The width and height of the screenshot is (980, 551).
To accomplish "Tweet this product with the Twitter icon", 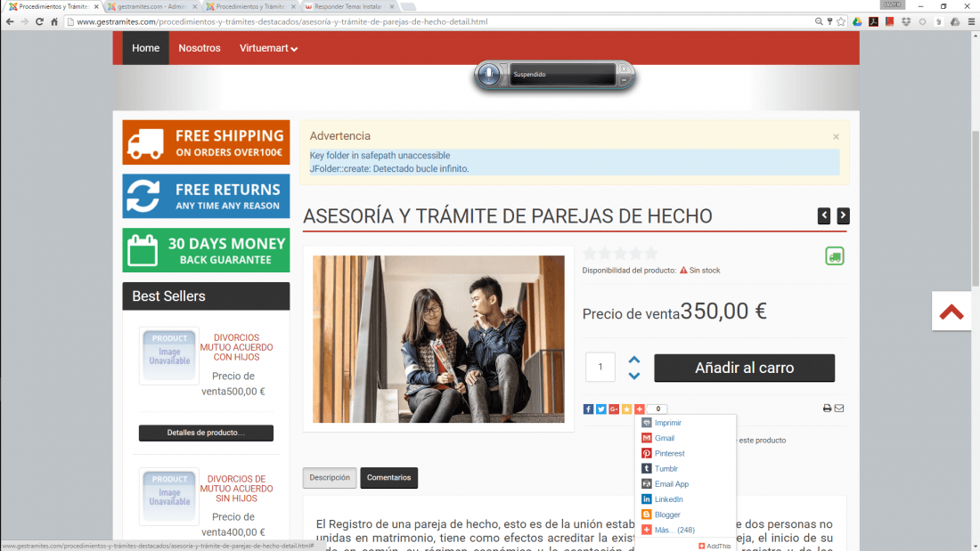I will click(x=600, y=409).
